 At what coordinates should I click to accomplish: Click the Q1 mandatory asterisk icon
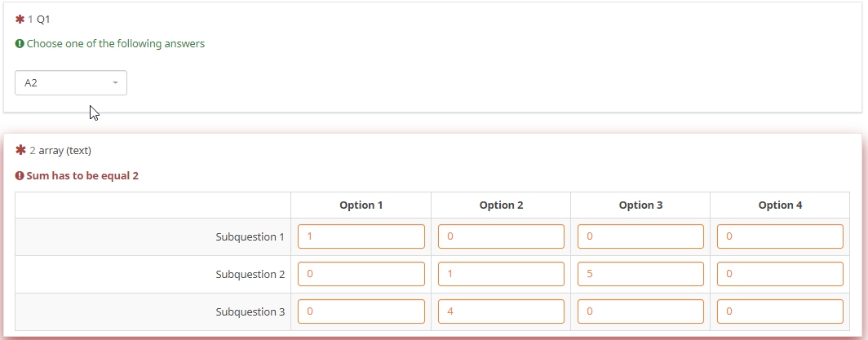tap(20, 19)
